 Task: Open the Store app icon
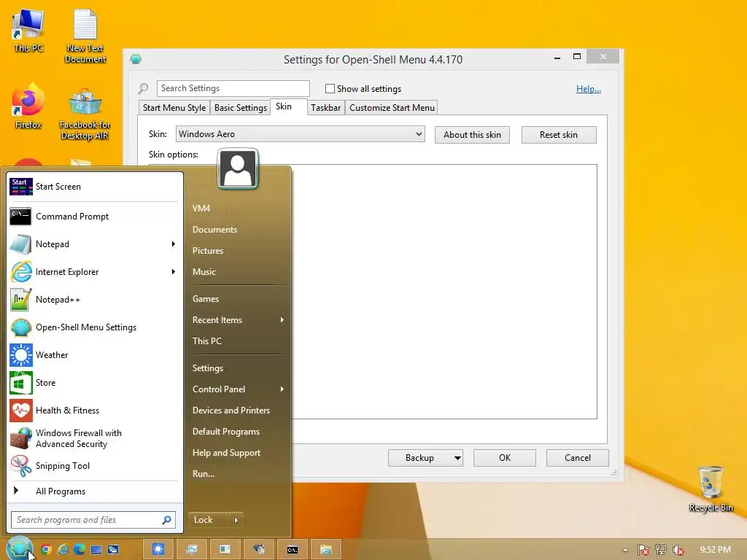coord(21,383)
